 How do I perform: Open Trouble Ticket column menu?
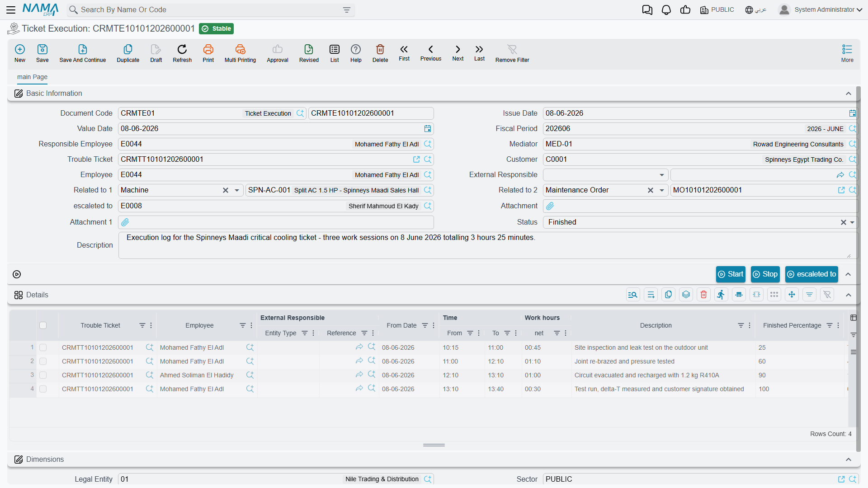tap(151, 325)
